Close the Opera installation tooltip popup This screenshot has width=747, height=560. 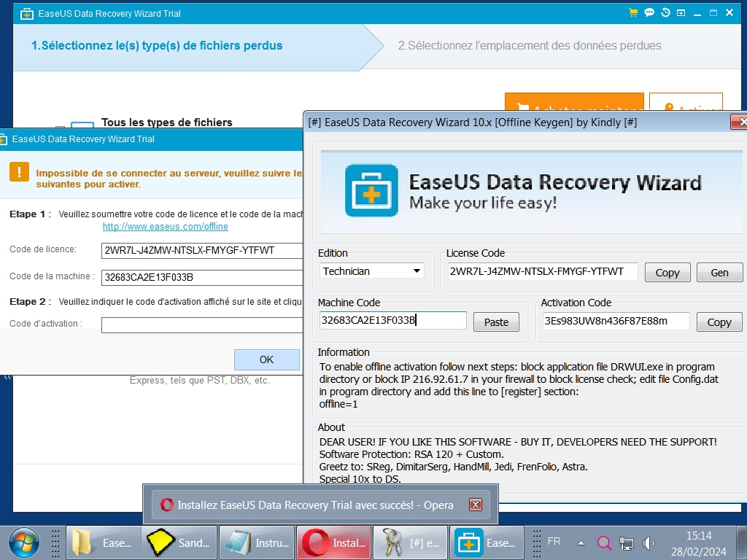coord(476,505)
